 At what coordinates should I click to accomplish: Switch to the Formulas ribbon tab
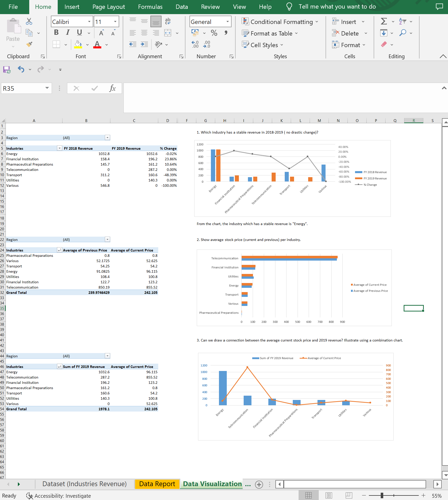pyautogui.click(x=150, y=7)
